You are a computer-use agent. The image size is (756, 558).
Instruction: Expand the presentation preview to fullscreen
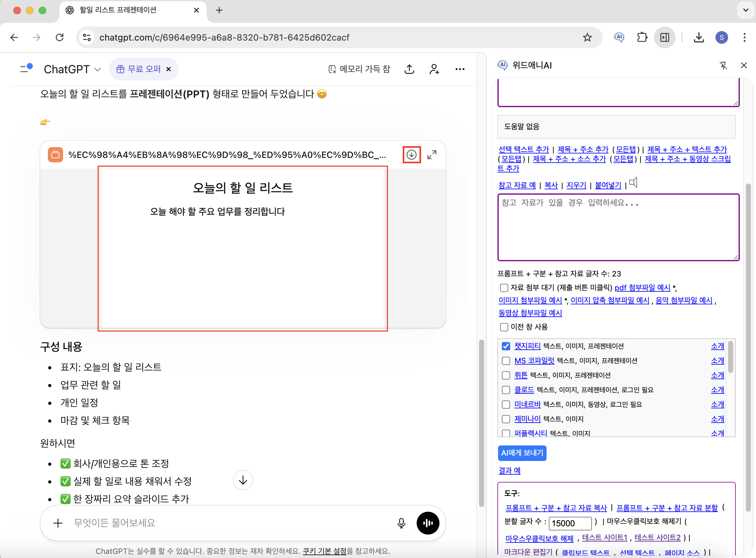click(432, 155)
